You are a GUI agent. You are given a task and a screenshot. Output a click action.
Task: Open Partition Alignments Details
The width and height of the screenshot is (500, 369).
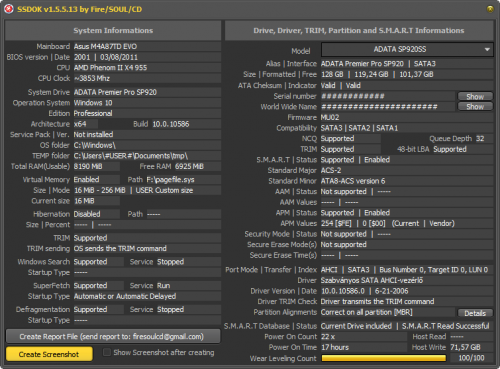tap(475, 313)
